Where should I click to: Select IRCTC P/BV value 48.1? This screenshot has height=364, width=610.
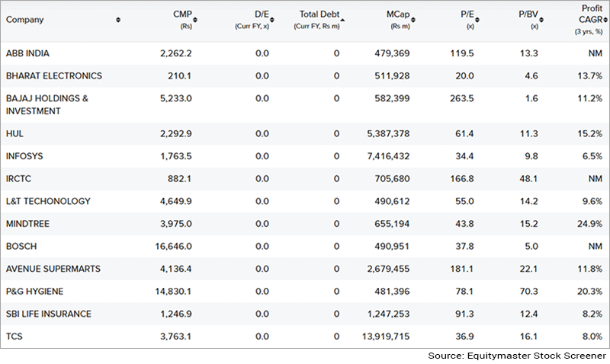click(528, 179)
